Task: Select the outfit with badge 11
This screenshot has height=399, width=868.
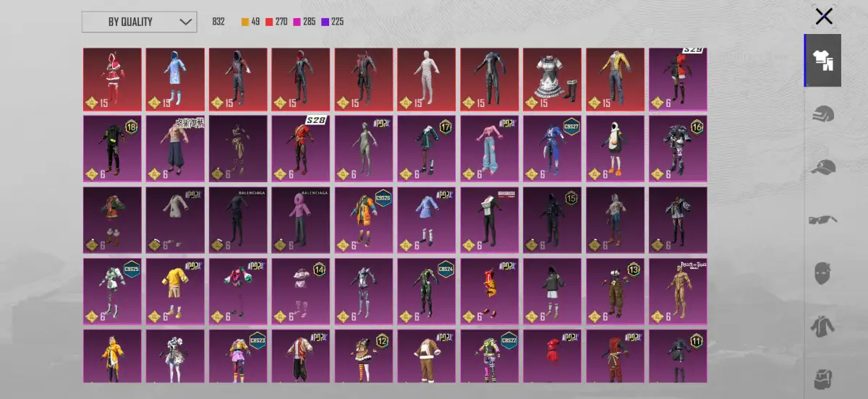Action: click(x=678, y=356)
